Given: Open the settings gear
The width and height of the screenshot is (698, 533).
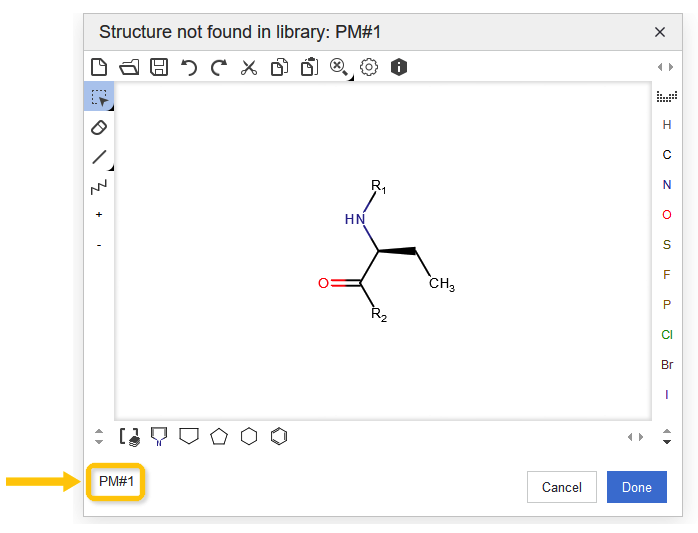Looking at the screenshot, I should click(x=369, y=67).
